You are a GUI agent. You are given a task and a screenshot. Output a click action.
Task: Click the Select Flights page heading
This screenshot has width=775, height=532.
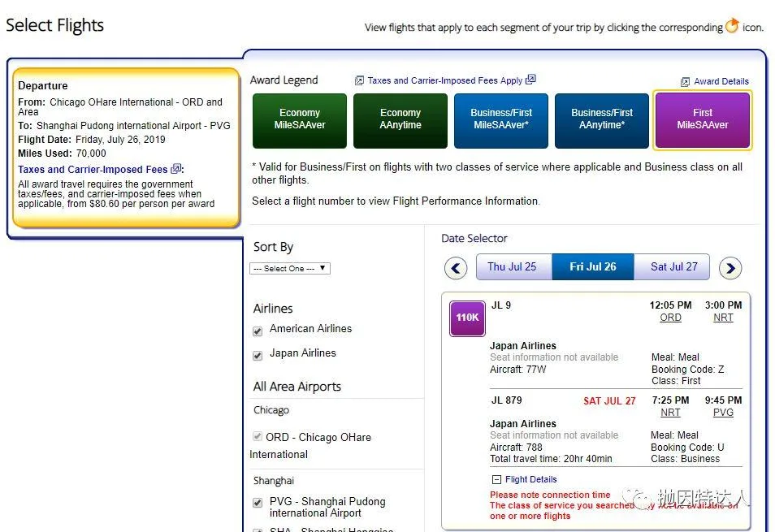coord(55,25)
